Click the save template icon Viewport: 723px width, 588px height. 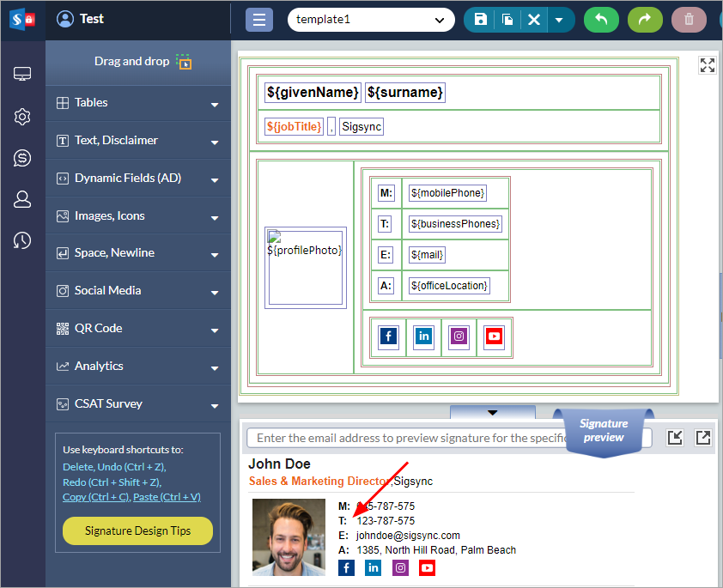[x=480, y=20]
